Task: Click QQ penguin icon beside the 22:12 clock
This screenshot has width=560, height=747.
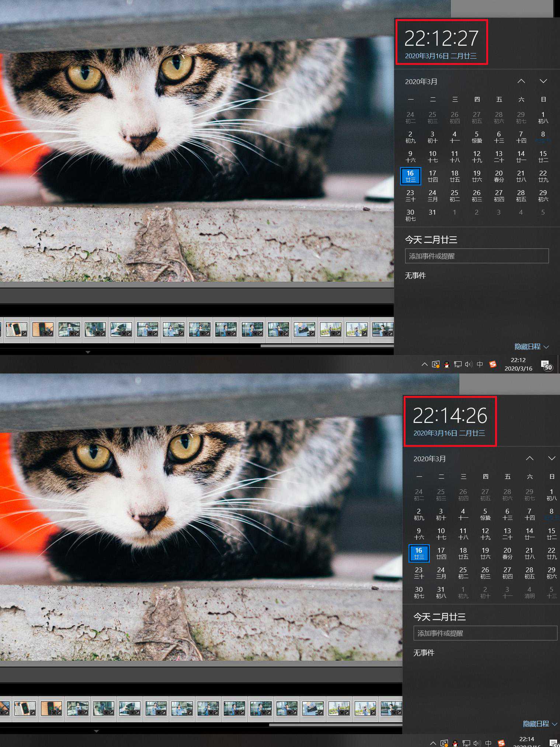Action: pyautogui.click(x=446, y=365)
